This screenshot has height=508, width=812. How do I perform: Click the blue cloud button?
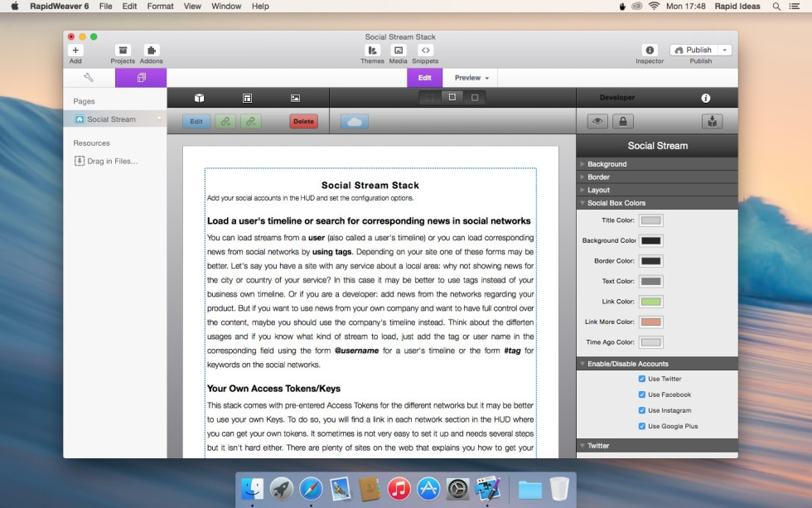(x=355, y=121)
